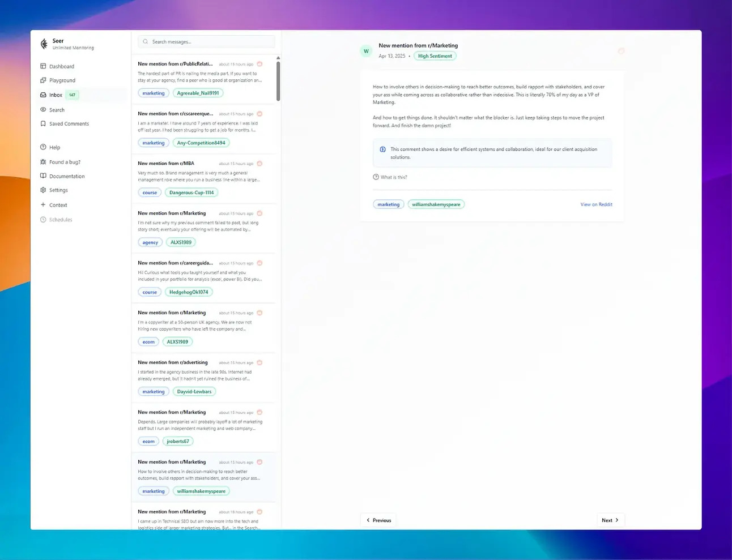Click the jroberts67 user tag
Screen dimensions: 732x560
coord(178,442)
